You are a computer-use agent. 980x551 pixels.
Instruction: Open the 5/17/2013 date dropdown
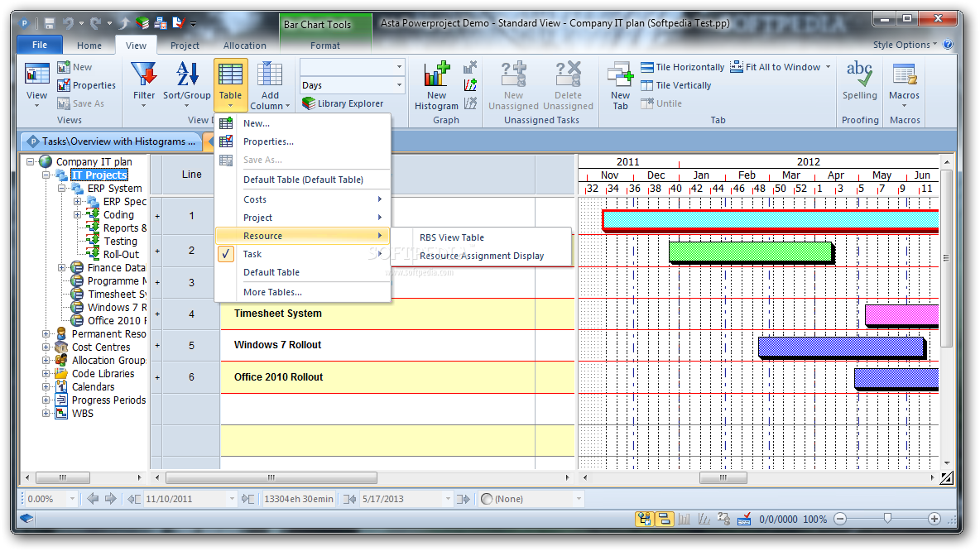[448, 499]
